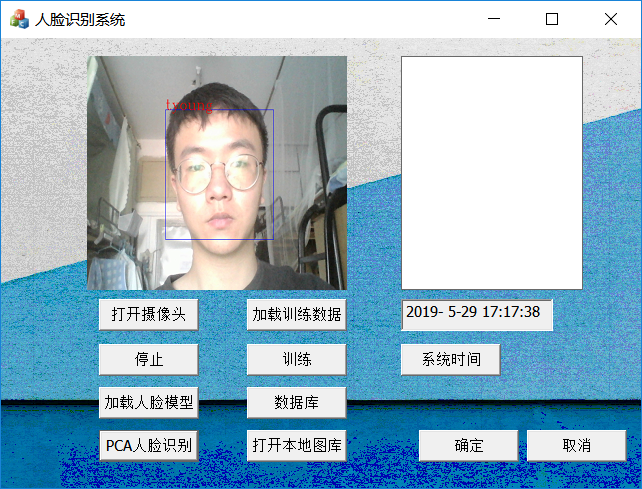
Task: Click the date-time text field
Action: 477,315
